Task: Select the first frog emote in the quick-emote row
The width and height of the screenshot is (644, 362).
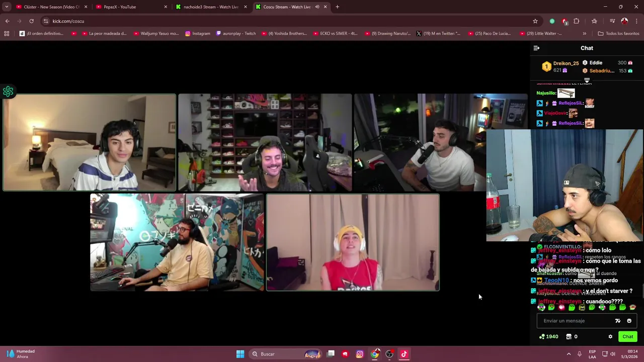Action: (541, 307)
